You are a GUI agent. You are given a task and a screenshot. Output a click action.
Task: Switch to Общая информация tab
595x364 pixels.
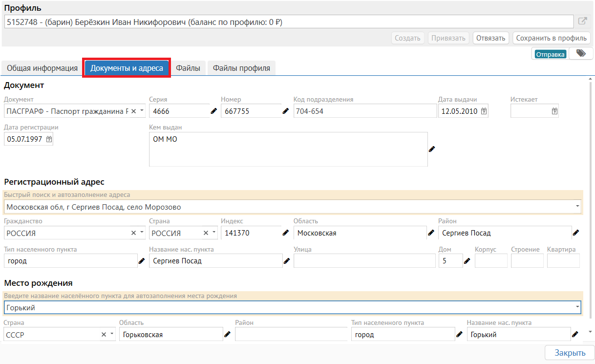pyautogui.click(x=42, y=68)
